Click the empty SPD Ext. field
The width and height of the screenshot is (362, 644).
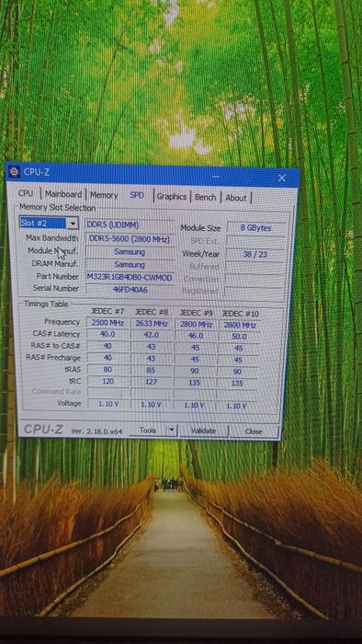(255, 241)
